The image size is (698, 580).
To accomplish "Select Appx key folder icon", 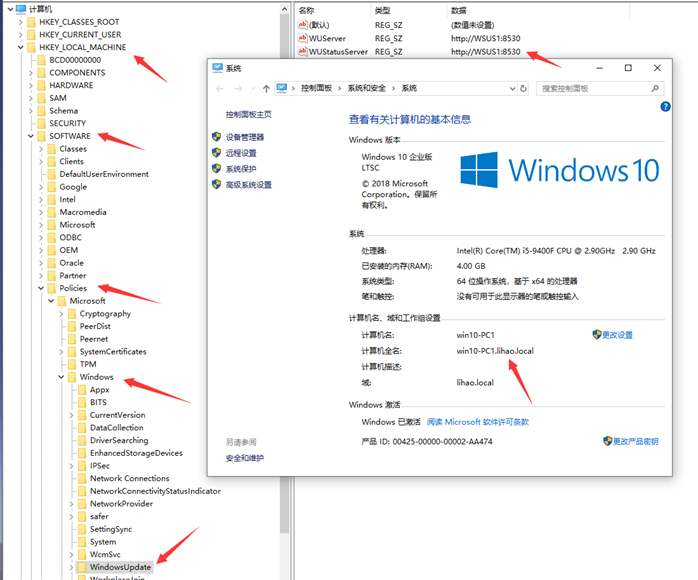I will tap(82, 390).
